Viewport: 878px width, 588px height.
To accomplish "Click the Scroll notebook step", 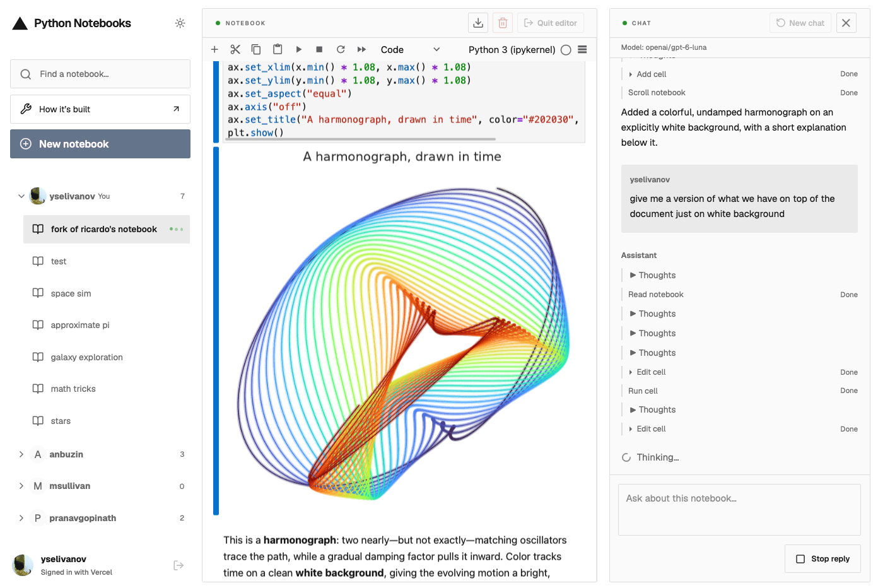I will (657, 93).
